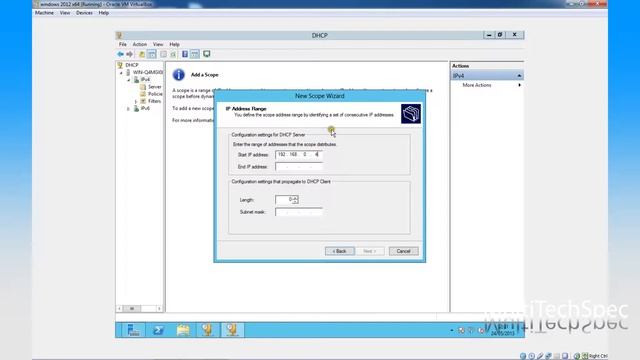Expand the IPv6 tree node
The image size is (640, 360).
(x=129, y=109)
